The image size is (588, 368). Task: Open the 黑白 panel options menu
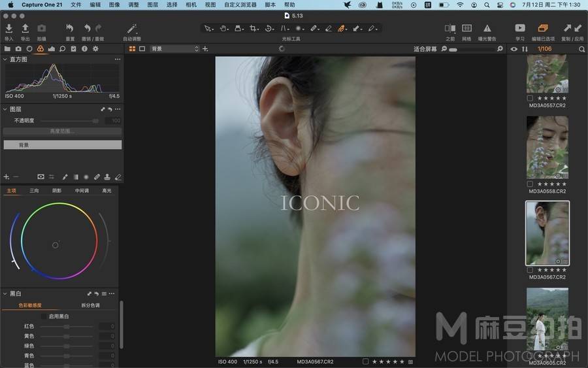coord(112,293)
